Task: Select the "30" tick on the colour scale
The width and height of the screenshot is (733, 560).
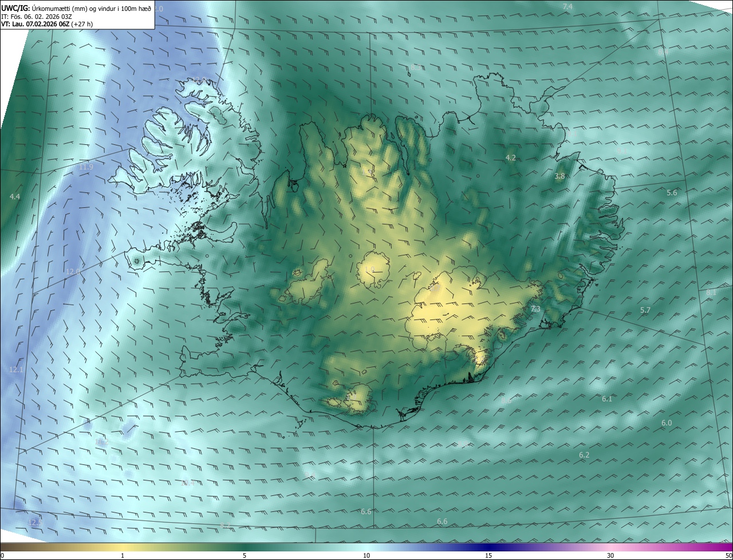Action: 610,555
